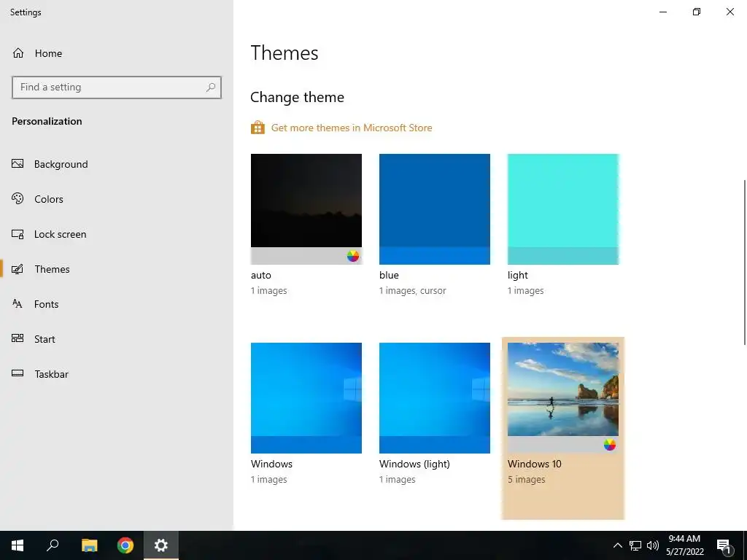Click the search magnifier in Find a setting

[211, 87]
